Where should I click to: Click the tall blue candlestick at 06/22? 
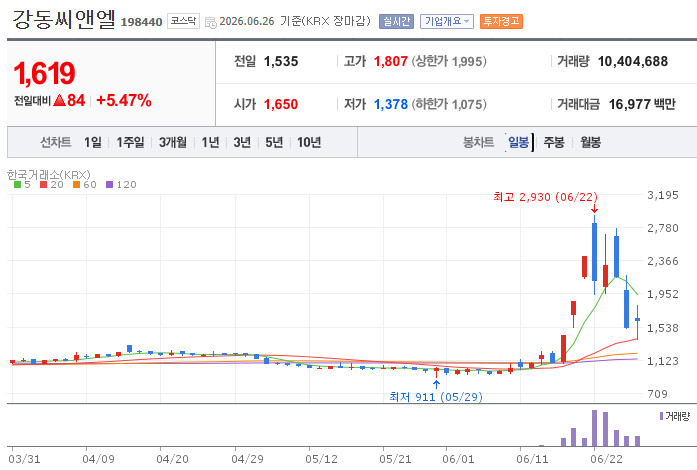(594, 252)
